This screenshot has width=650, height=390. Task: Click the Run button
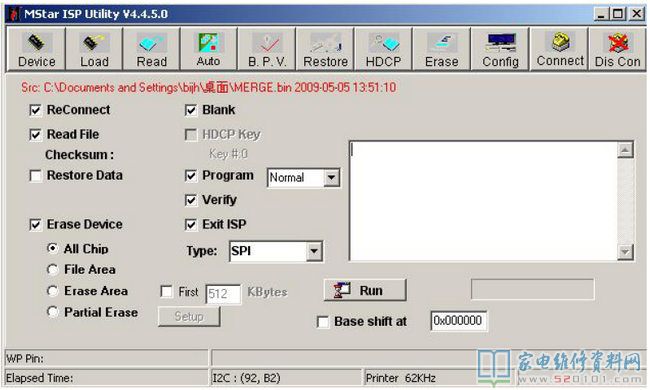pyautogui.click(x=365, y=290)
